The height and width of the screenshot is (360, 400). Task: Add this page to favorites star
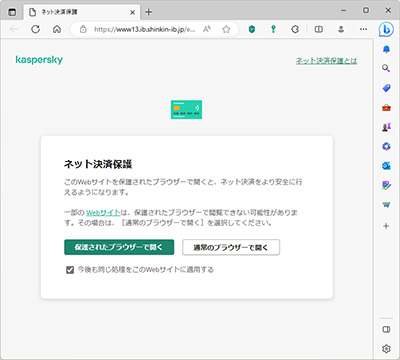(x=226, y=29)
